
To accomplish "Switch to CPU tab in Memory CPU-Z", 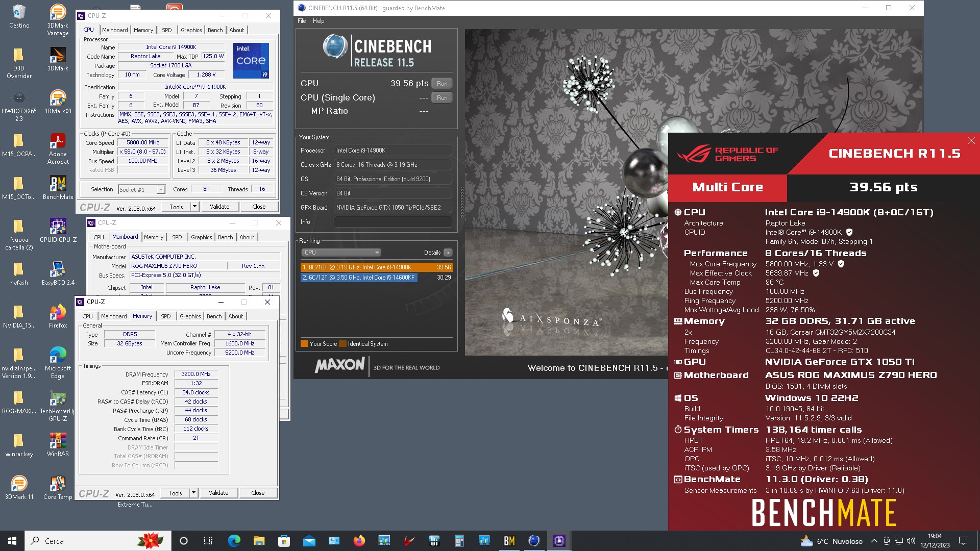I will click(x=88, y=316).
